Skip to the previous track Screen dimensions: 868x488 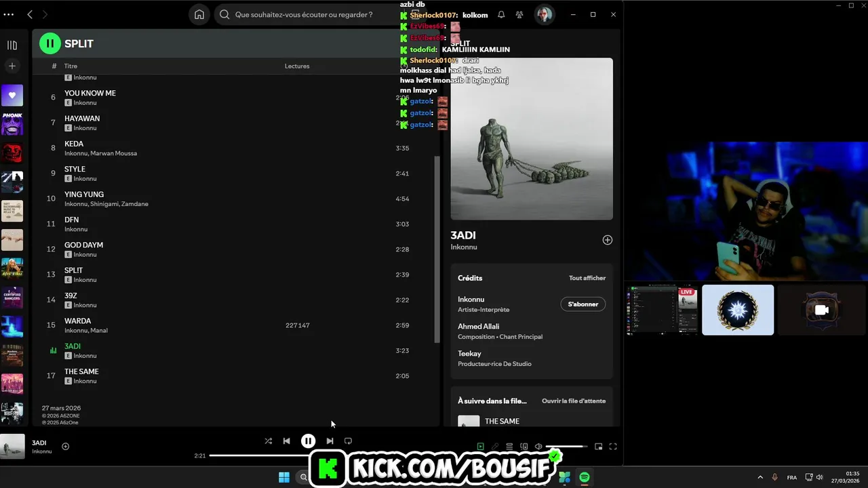click(286, 441)
